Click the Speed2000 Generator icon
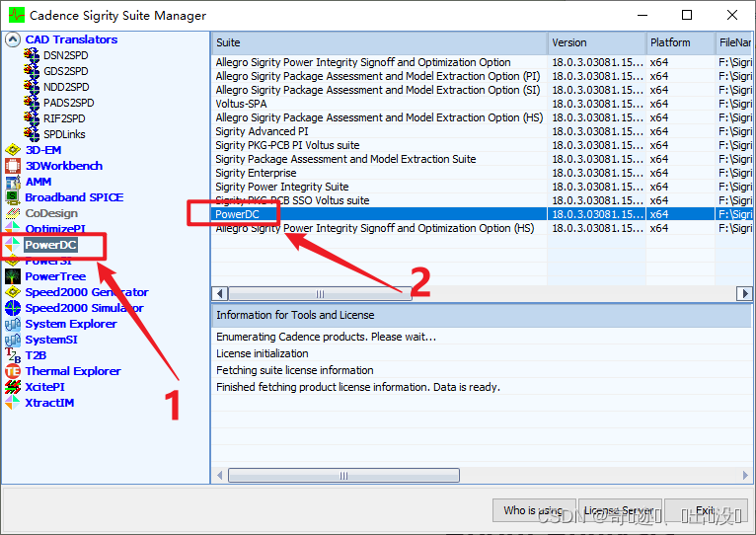This screenshot has width=756, height=535. (13, 292)
